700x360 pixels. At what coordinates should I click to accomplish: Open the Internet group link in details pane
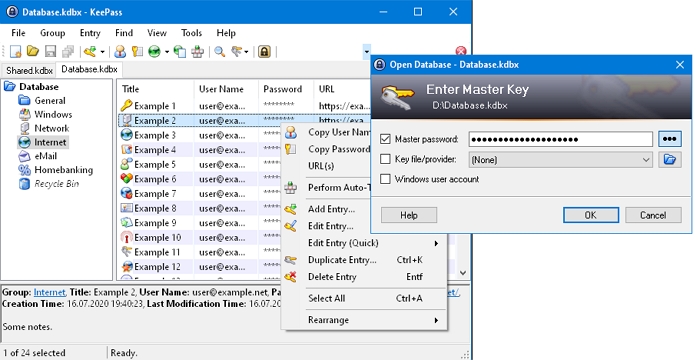(x=49, y=292)
